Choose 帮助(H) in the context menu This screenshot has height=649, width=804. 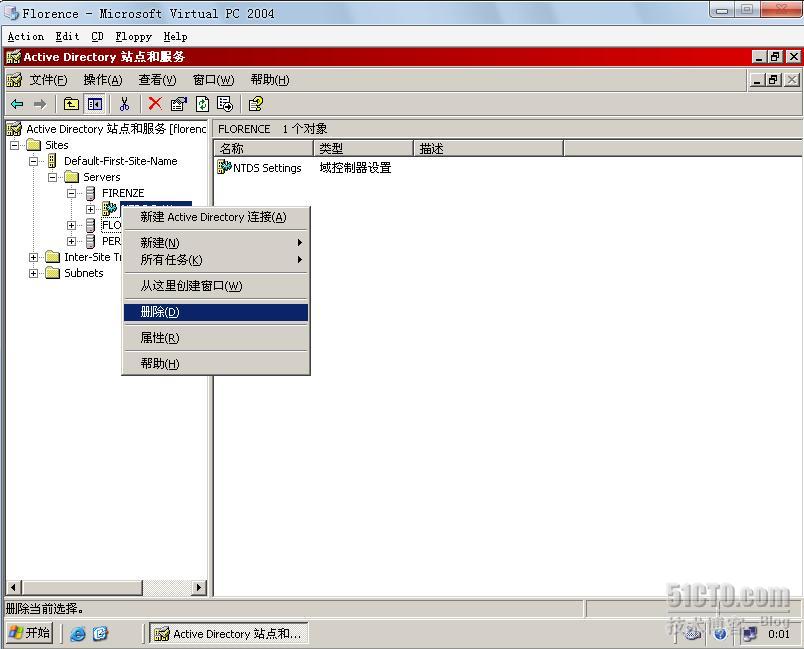pyautogui.click(x=216, y=363)
